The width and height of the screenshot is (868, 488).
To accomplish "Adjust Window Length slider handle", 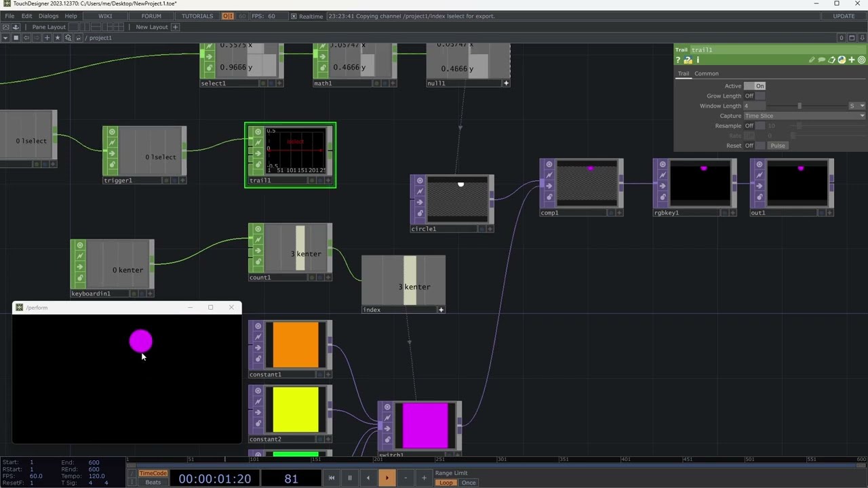I will pos(800,106).
